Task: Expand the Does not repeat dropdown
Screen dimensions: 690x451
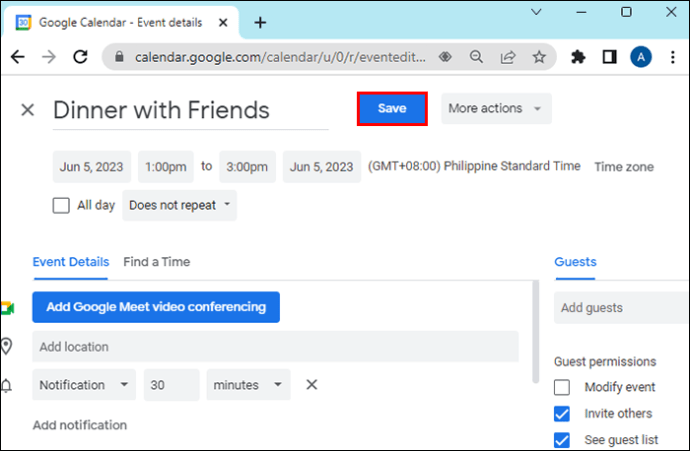Action: pos(180,206)
